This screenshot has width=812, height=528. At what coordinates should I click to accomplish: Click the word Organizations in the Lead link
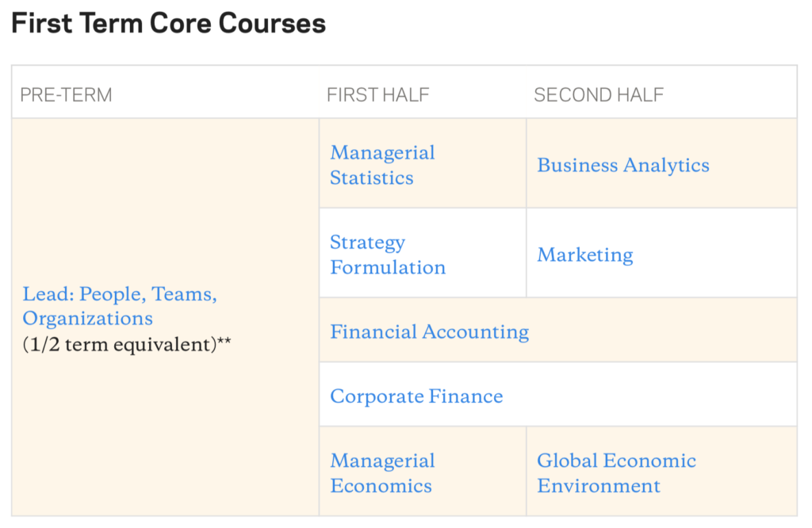coord(87,319)
